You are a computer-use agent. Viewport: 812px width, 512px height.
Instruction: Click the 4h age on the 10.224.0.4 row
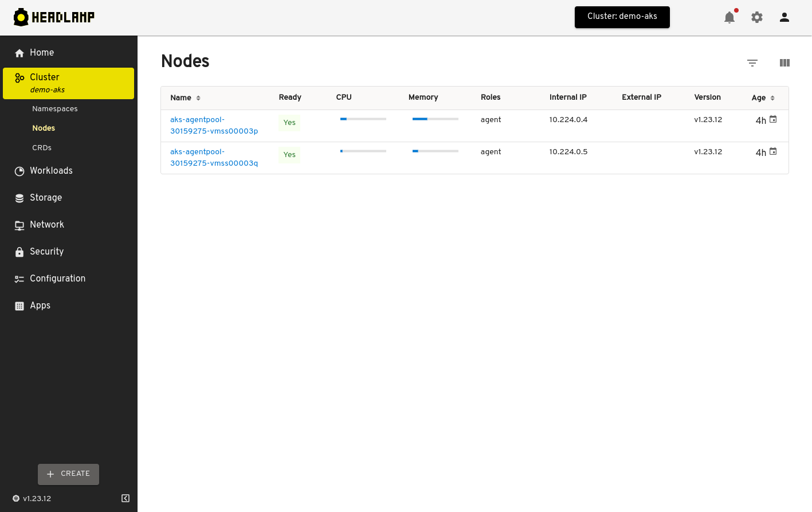tap(761, 120)
